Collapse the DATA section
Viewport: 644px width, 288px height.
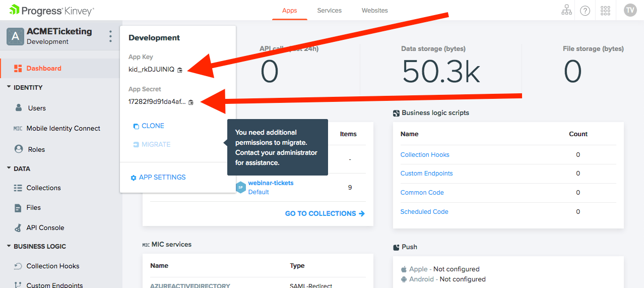[x=9, y=168]
